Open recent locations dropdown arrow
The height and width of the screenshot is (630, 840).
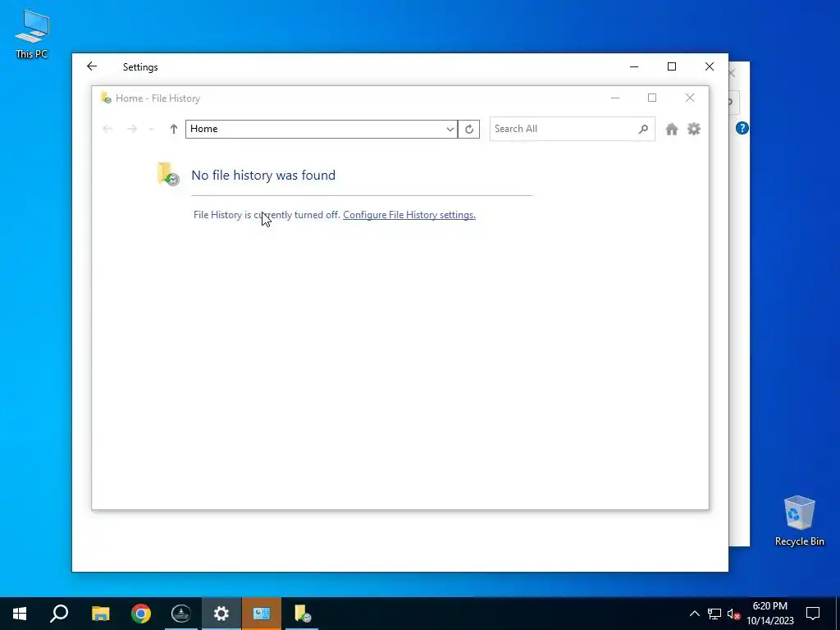click(151, 129)
